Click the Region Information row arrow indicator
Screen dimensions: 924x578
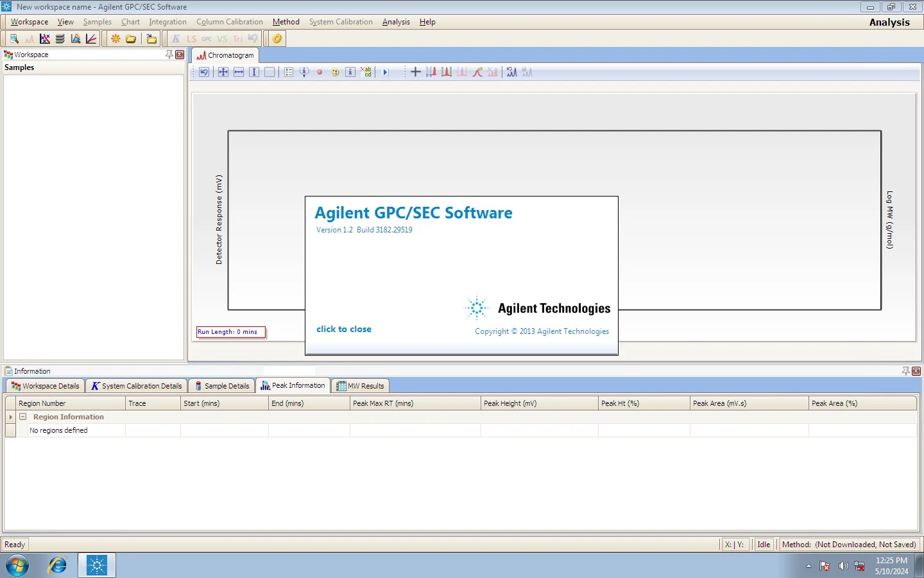[10, 417]
